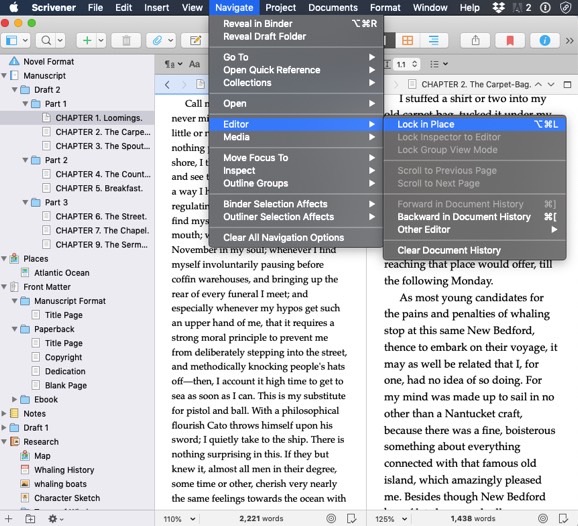Open the gear menu at binder footer
578x526 pixels.
click(55, 519)
